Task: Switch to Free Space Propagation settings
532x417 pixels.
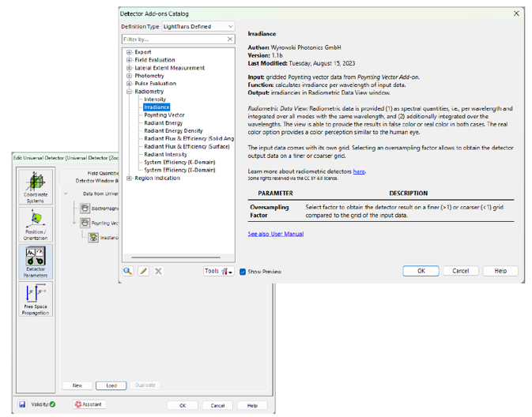Action: click(x=36, y=300)
